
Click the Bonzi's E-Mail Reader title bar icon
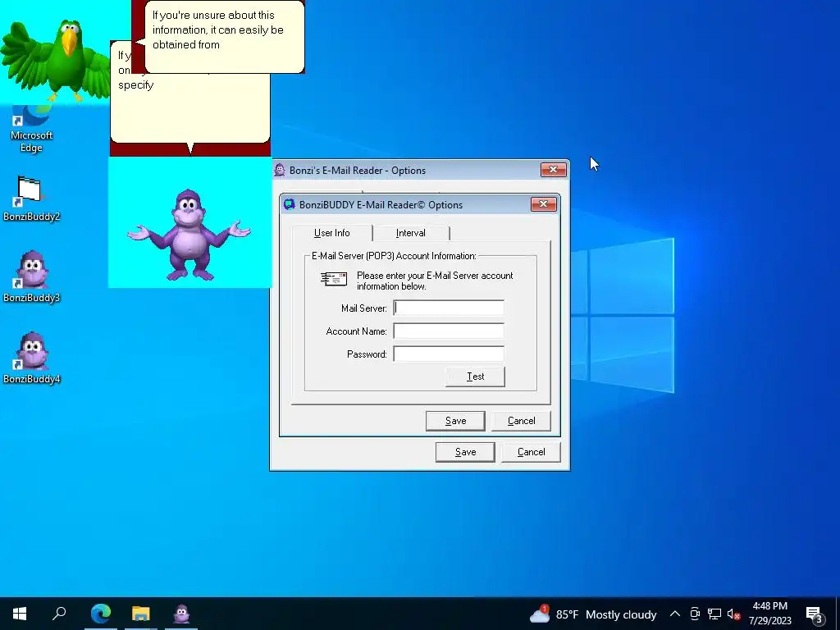279,170
